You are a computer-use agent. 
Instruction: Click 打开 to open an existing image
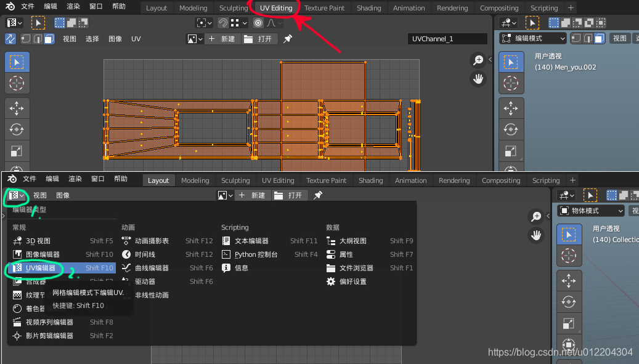pos(260,38)
